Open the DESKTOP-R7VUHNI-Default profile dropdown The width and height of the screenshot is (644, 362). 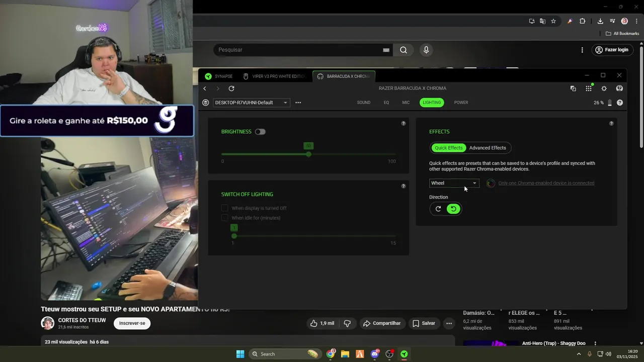tap(251, 103)
